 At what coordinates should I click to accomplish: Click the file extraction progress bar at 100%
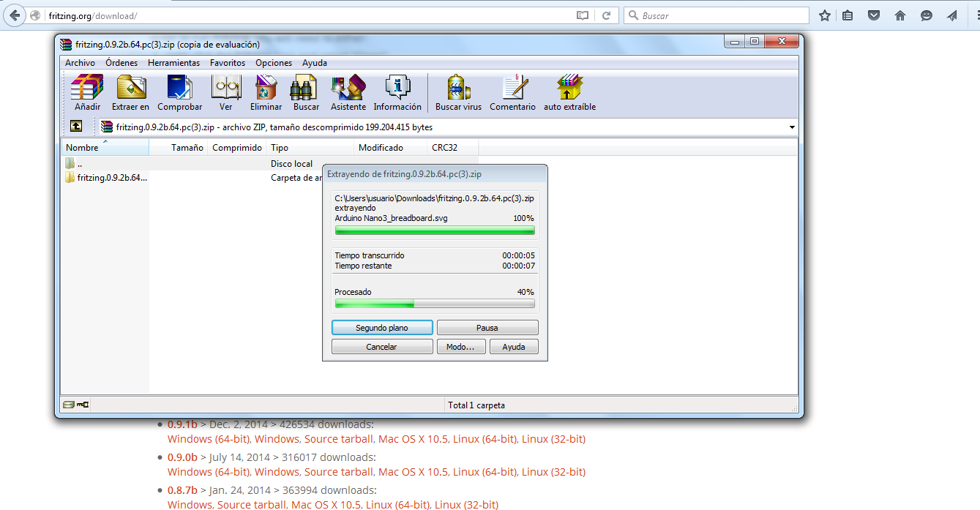point(435,230)
